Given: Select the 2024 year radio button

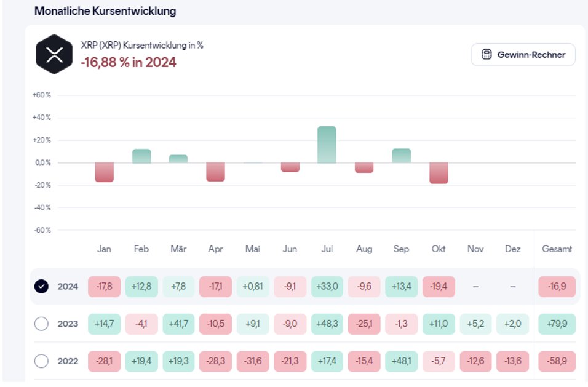Looking at the screenshot, I should (41, 287).
